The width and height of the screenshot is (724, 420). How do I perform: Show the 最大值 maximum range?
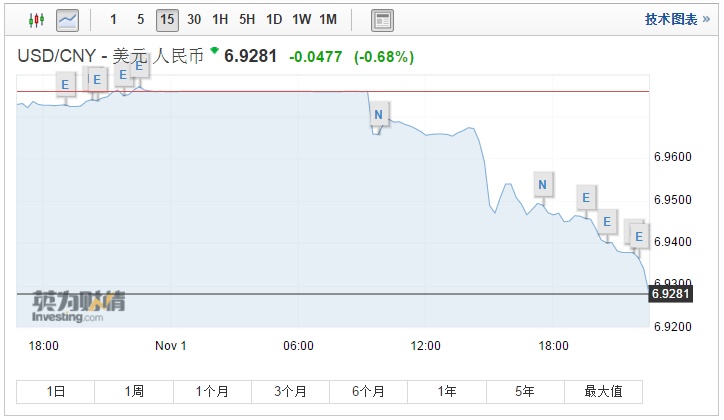pos(603,391)
